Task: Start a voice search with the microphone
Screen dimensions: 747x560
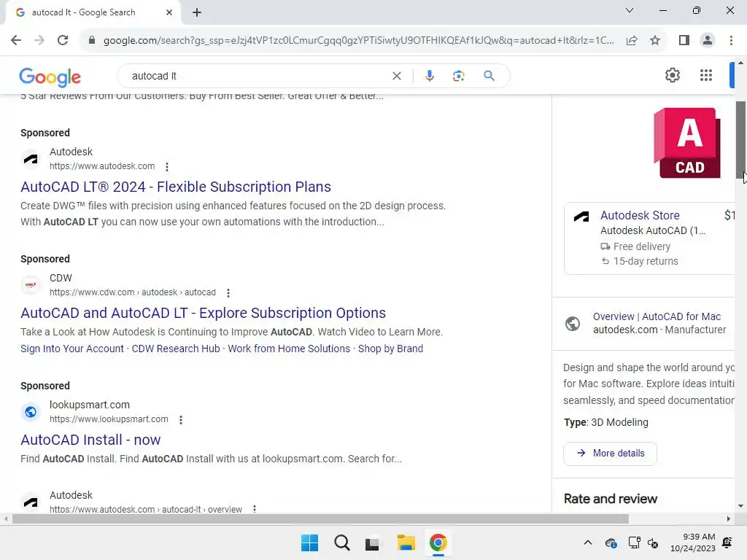Action: (x=429, y=76)
